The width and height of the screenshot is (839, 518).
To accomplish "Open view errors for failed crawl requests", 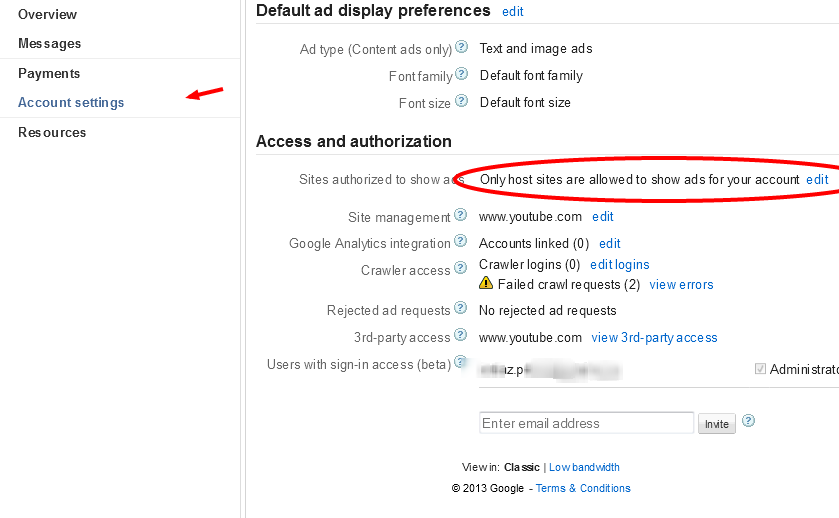I will (x=681, y=285).
